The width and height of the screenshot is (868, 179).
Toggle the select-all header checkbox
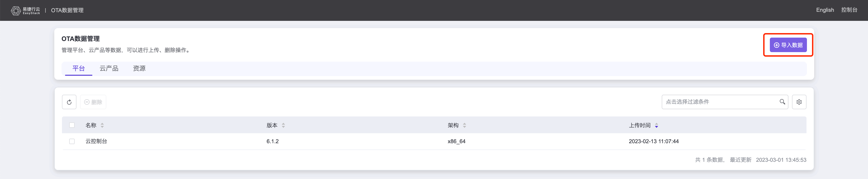pyautogui.click(x=72, y=125)
